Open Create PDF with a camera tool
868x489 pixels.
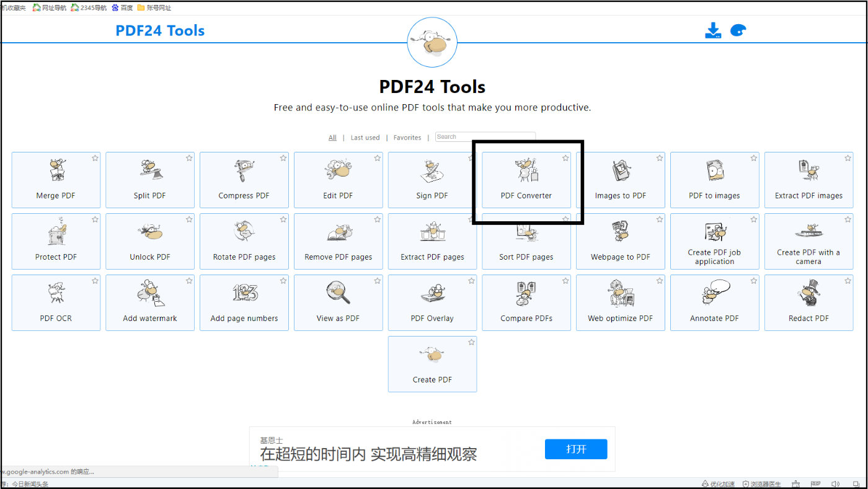[809, 241]
